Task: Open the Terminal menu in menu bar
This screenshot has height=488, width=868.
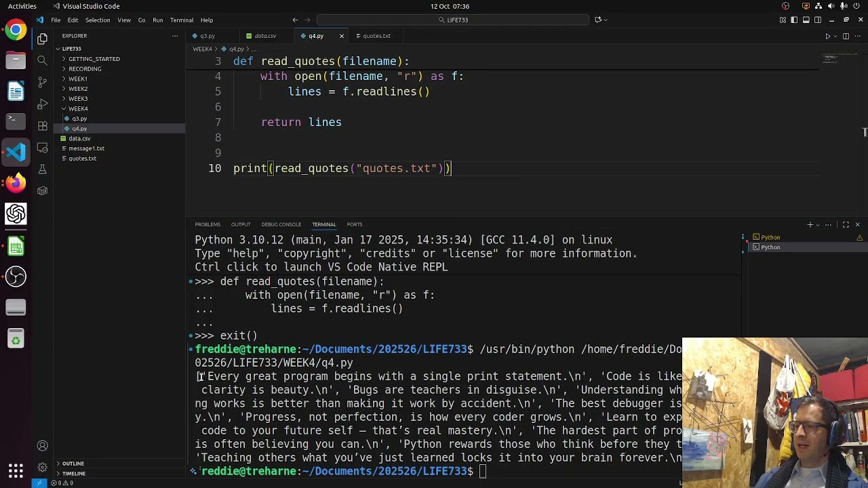Action: click(181, 20)
